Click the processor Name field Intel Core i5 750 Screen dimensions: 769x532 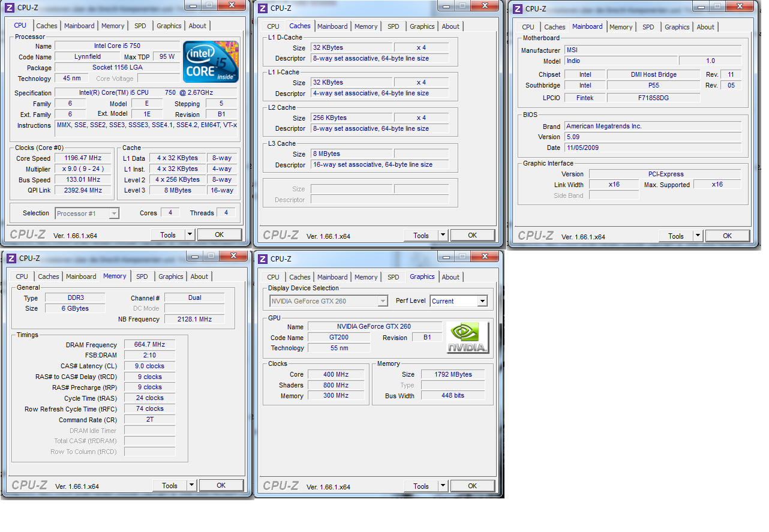point(118,46)
